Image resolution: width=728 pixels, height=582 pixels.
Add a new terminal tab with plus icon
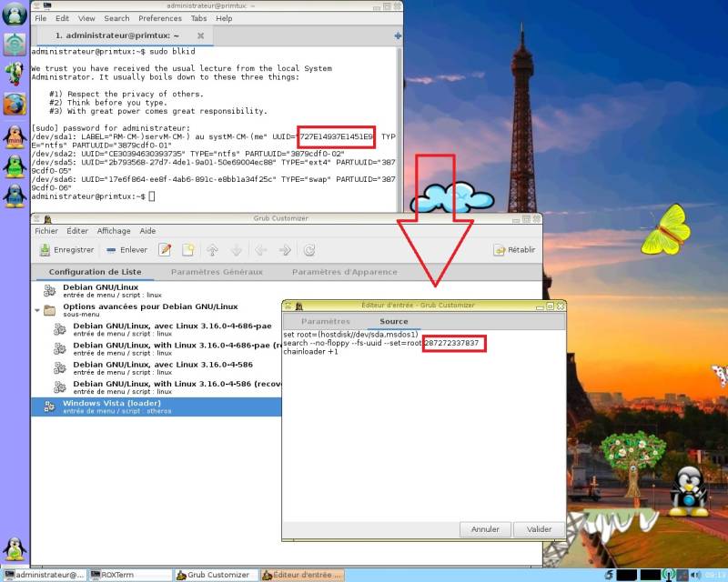398,35
